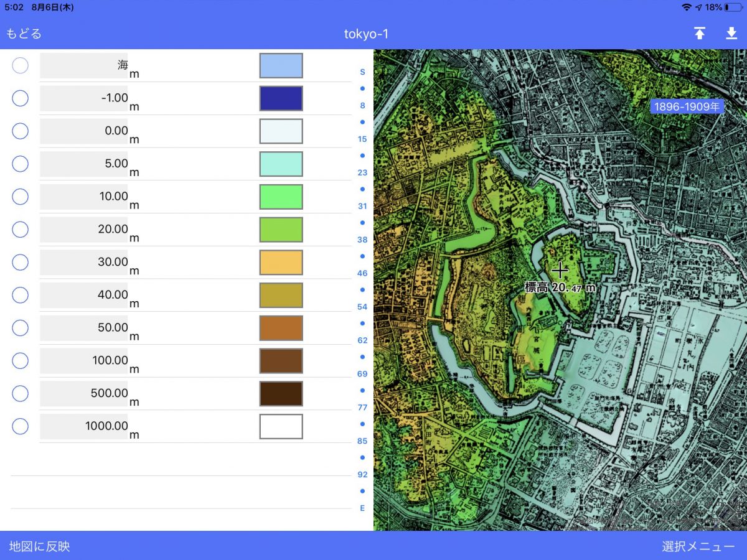
Task: Jump to index marker 46 on scale
Action: coord(362,273)
